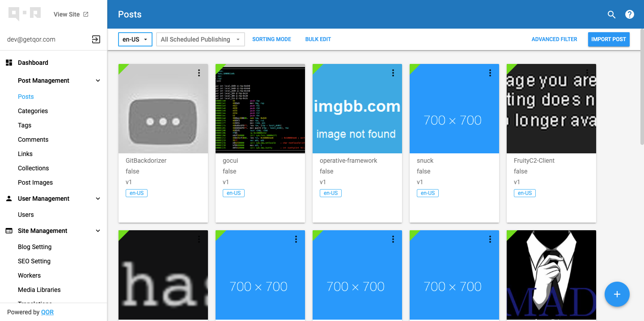Screen dimensions: 644x321
Task: Collapse the Site Management section chevron
Action: (98, 231)
